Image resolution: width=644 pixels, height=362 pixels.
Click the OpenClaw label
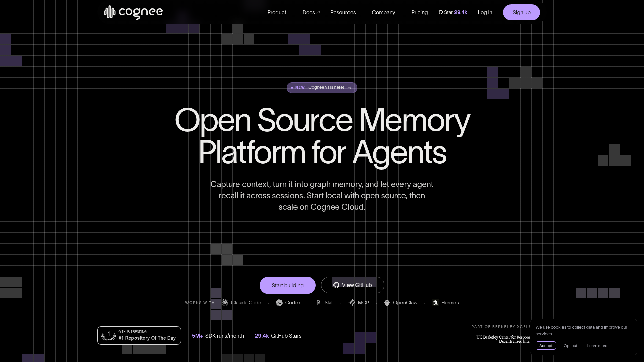(x=405, y=303)
